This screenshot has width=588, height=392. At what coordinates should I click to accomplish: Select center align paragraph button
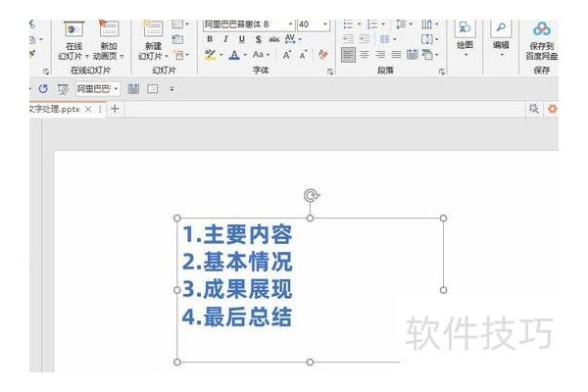click(x=365, y=55)
